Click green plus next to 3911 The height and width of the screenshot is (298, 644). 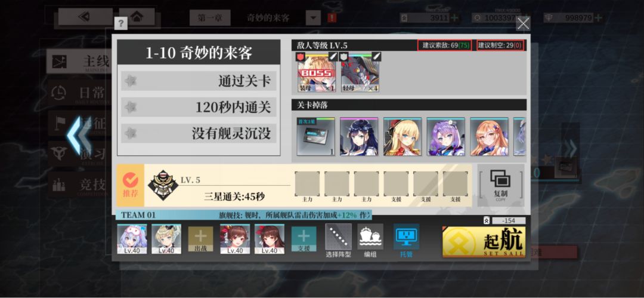pos(454,18)
